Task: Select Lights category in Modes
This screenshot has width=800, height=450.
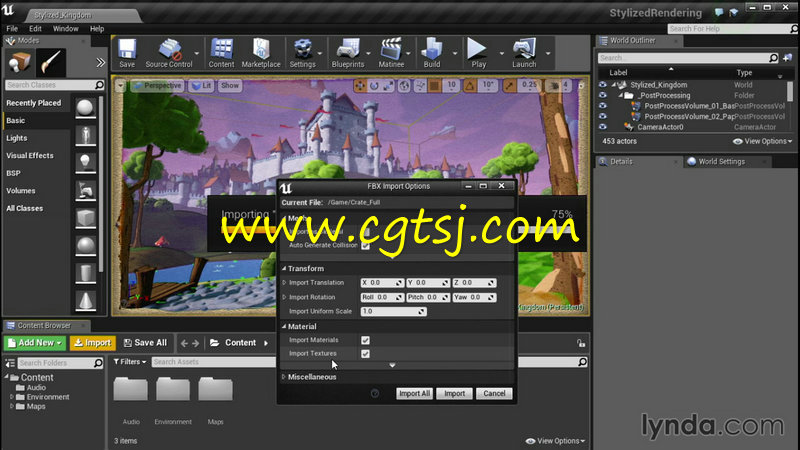Action: 17,138
